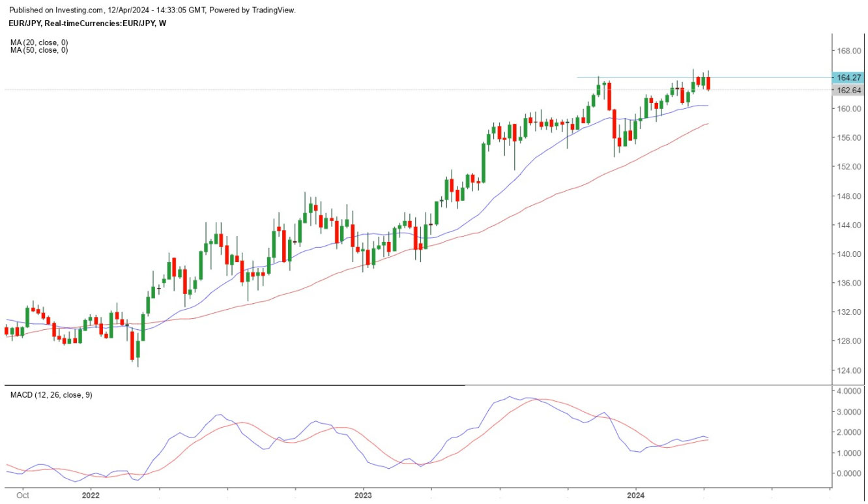Click the last red candlestick on the chart
868x504 pixels.
click(708, 83)
